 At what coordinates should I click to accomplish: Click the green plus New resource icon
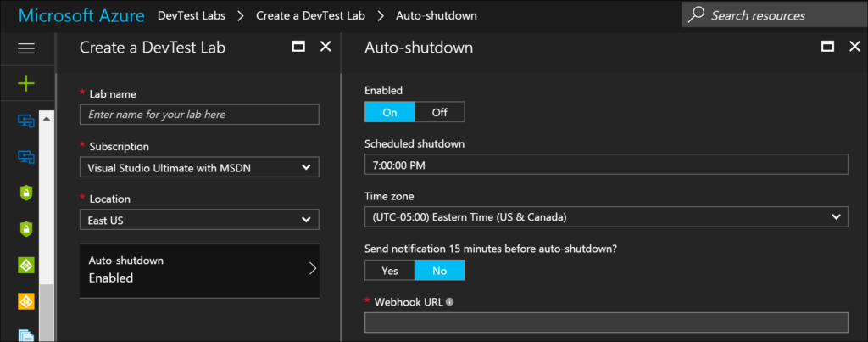click(x=26, y=84)
